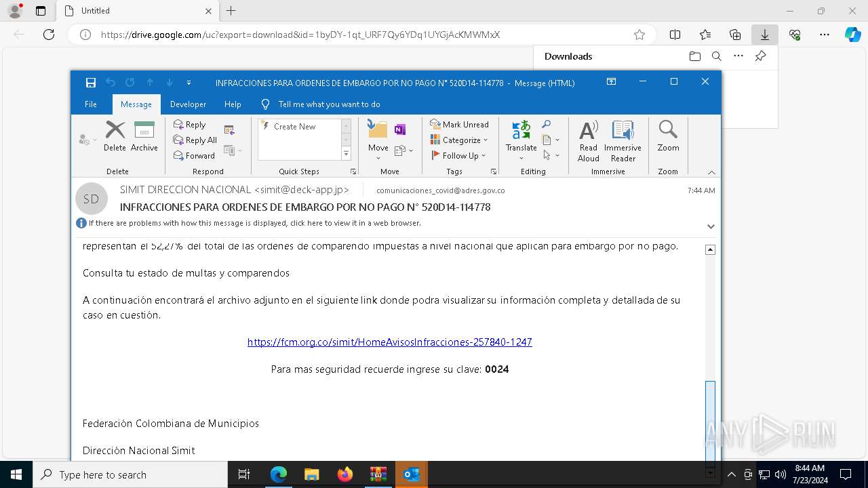The width and height of the screenshot is (868, 488).
Task: Open the downloads folder from Downloads panel
Action: click(x=694, y=56)
